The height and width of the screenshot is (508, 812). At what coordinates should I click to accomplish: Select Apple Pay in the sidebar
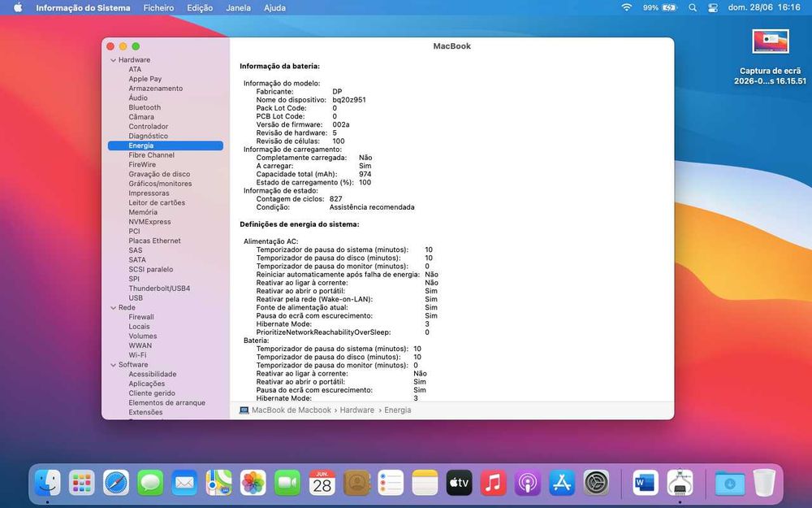coord(145,79)
